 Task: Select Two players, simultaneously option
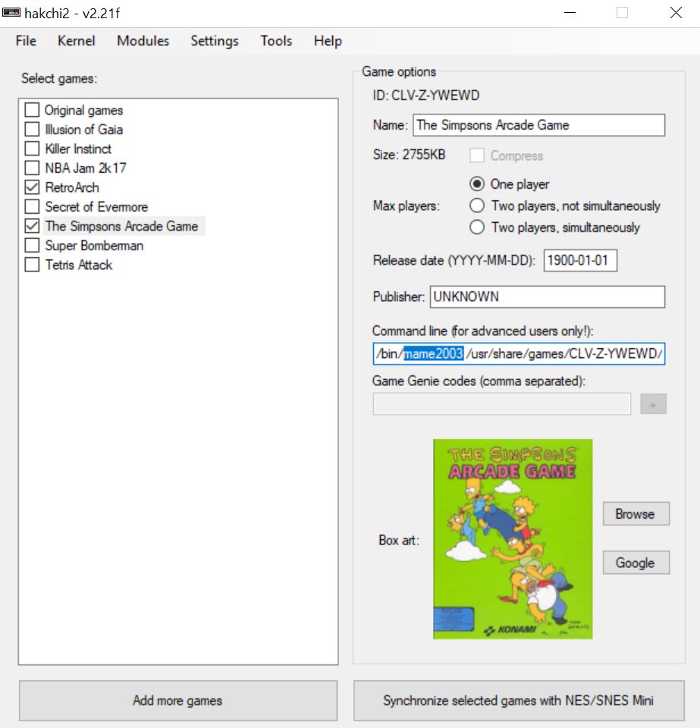477,227
